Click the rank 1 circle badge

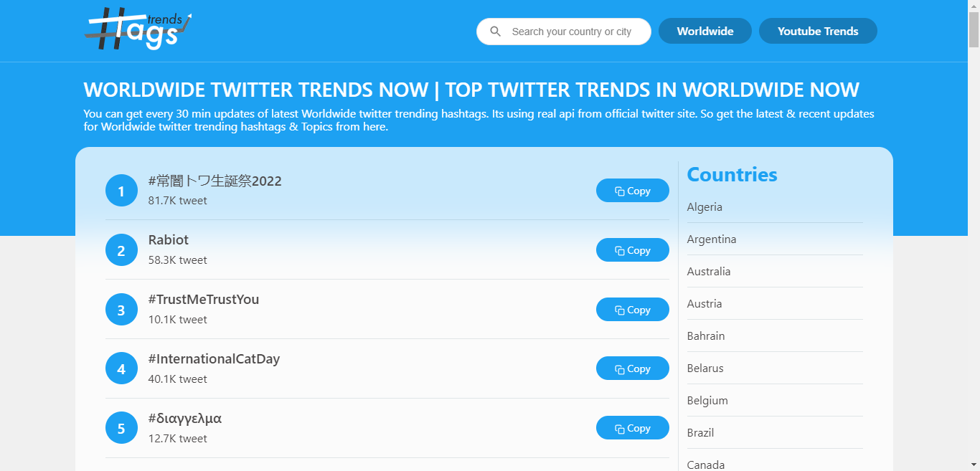(121, 190)
